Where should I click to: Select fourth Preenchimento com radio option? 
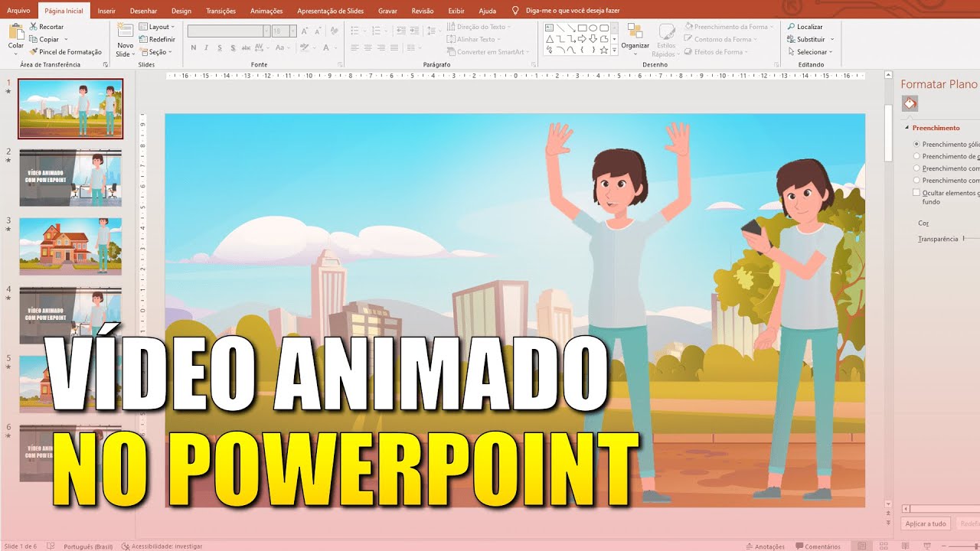[916, 181]
